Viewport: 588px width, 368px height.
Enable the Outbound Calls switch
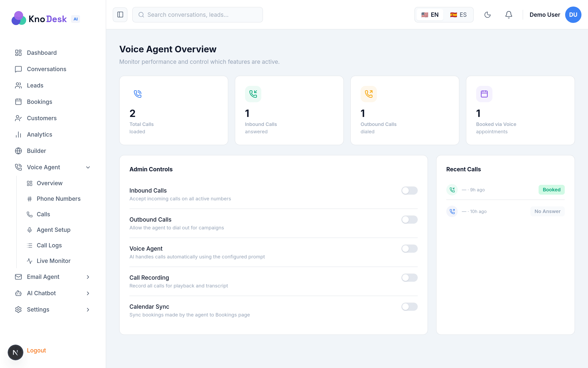point(409,220)
